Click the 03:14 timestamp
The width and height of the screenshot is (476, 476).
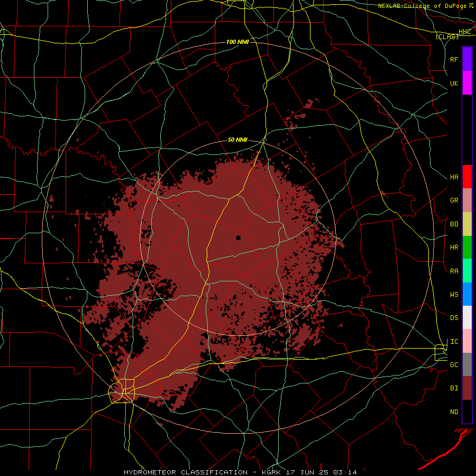click(x=345, y=472)
